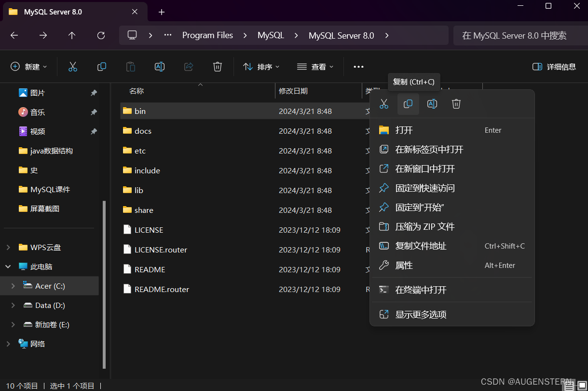The width and height of the screenshot is (588, 391).
Task: Click the Copy icon in the context menu
Action: (408, 104)
